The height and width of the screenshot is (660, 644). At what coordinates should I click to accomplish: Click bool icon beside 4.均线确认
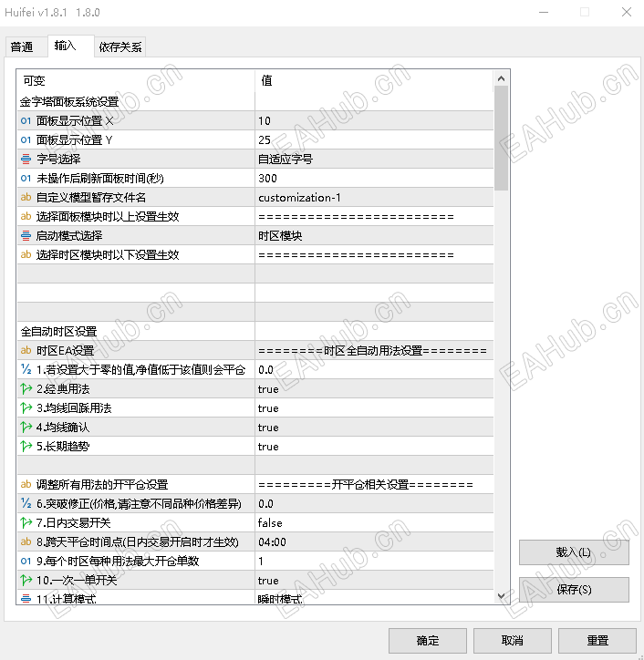(x=26, y=427)
